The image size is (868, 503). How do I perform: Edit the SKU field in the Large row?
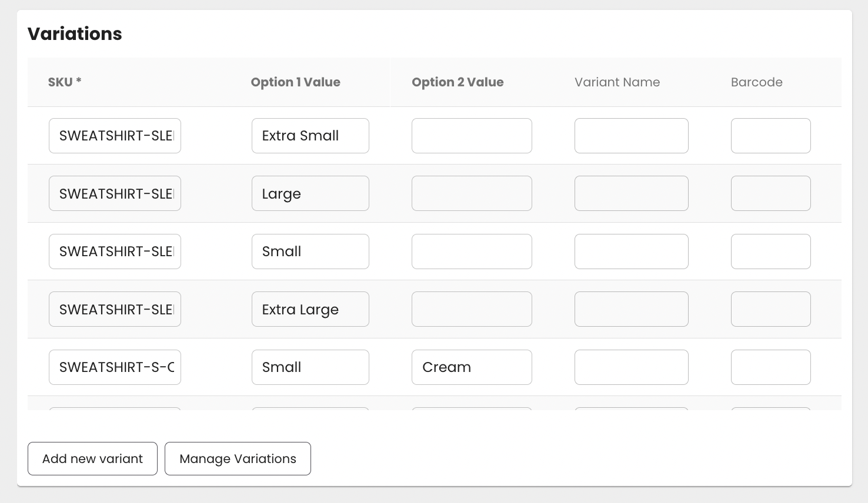click(x=115, y=193)
